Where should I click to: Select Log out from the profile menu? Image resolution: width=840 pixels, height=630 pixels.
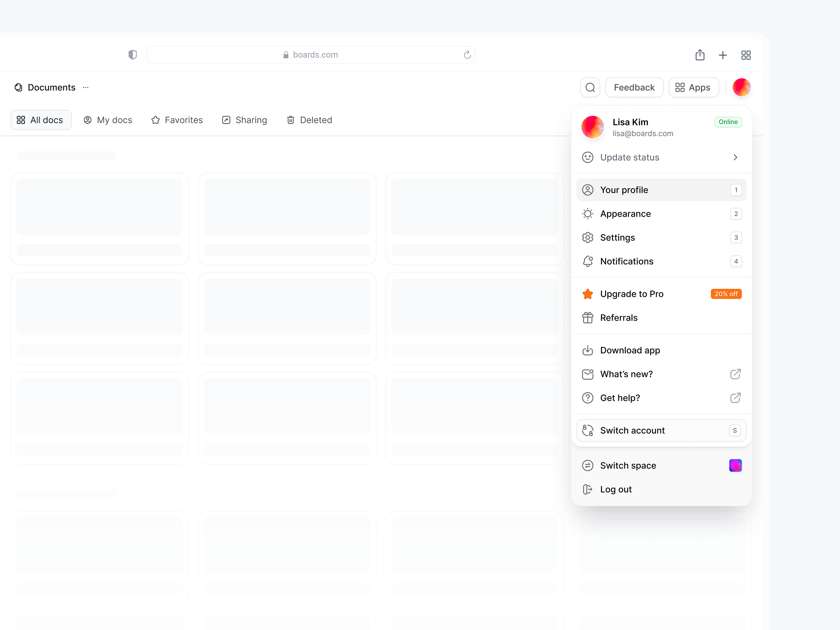[x=615, y=489]
